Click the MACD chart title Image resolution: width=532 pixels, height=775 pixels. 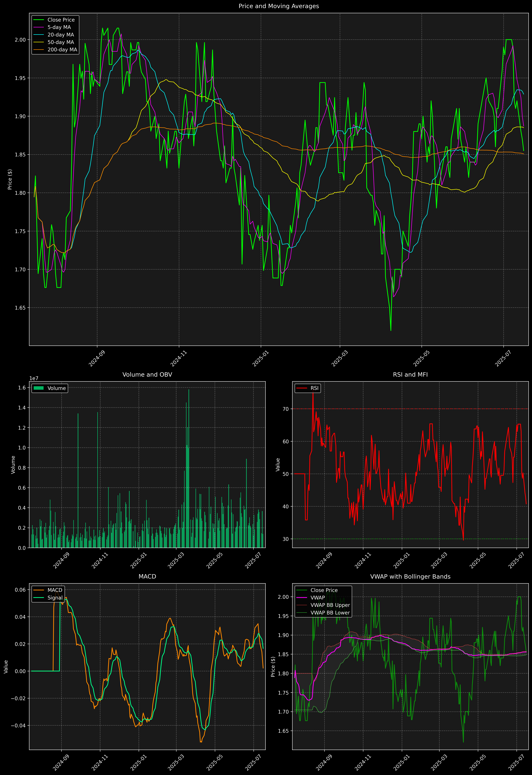click(x=147, y=577)
